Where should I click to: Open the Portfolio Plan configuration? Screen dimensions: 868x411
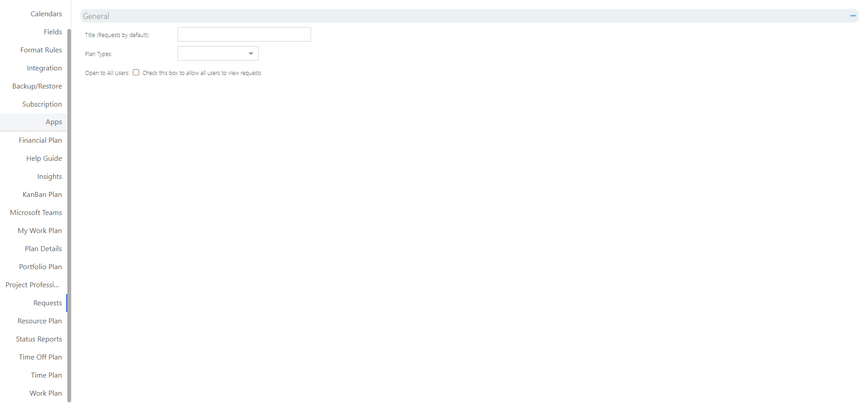click(x=40, y=266)
